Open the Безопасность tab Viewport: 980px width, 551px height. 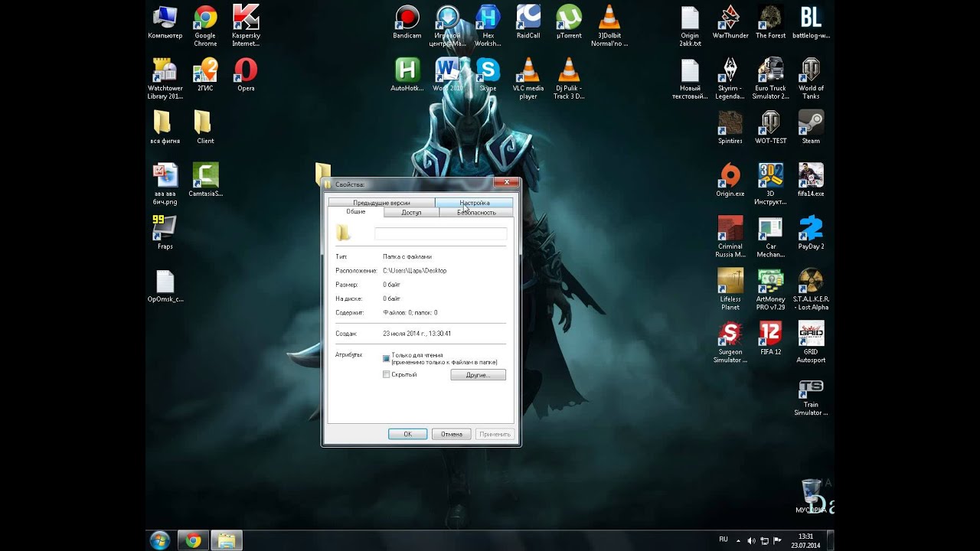pyautogui.click(x=476, y=213)
